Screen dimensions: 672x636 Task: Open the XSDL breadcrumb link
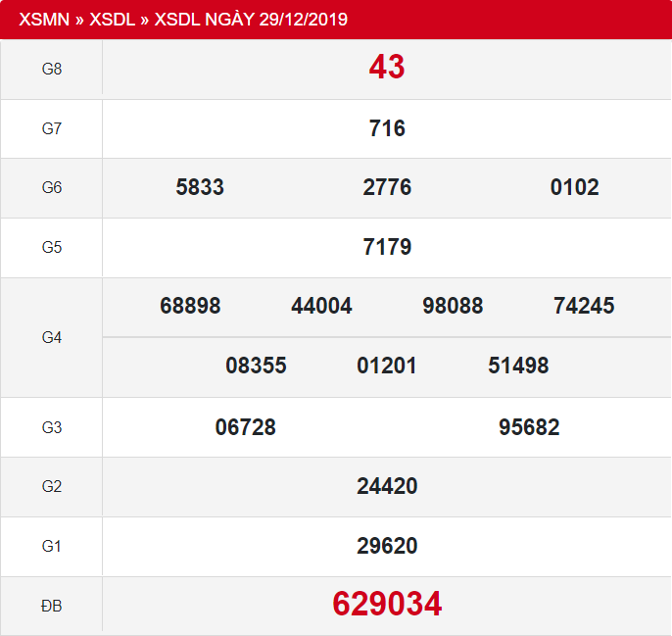115,20
